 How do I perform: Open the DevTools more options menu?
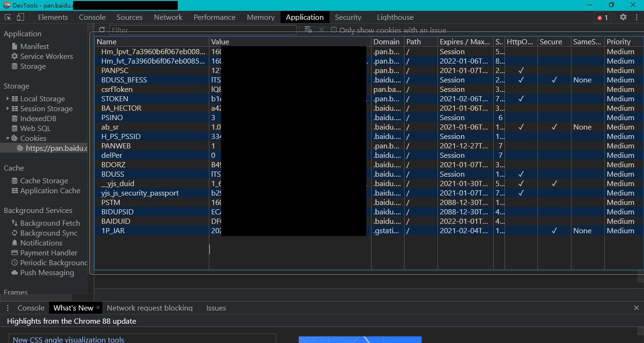pyautogui.click(x=636, y=17)
